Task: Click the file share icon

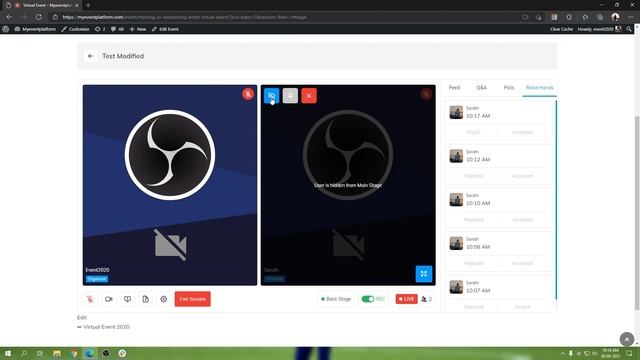Action: point(146,299)
